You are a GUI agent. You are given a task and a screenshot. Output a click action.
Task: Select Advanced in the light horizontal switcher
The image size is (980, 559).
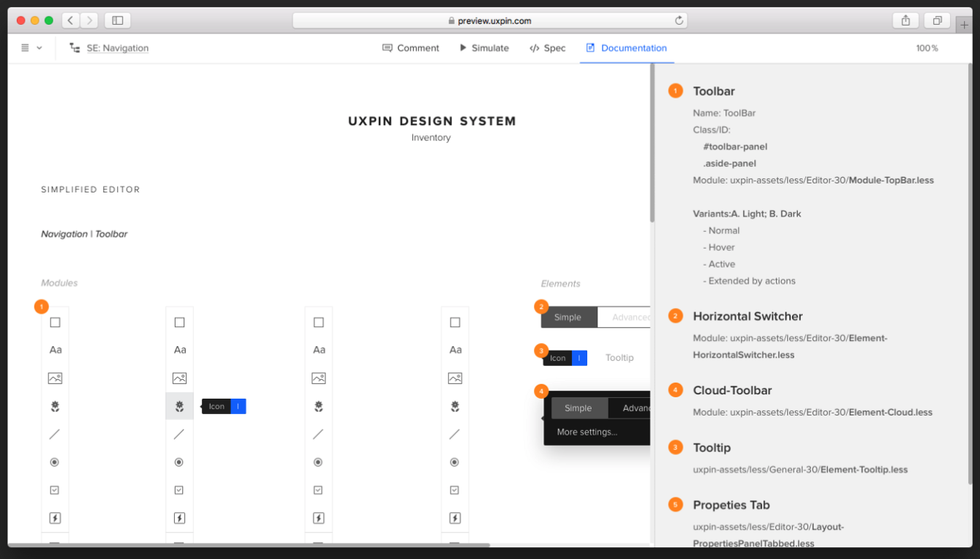pyautogui.click(x=625, y=317)
